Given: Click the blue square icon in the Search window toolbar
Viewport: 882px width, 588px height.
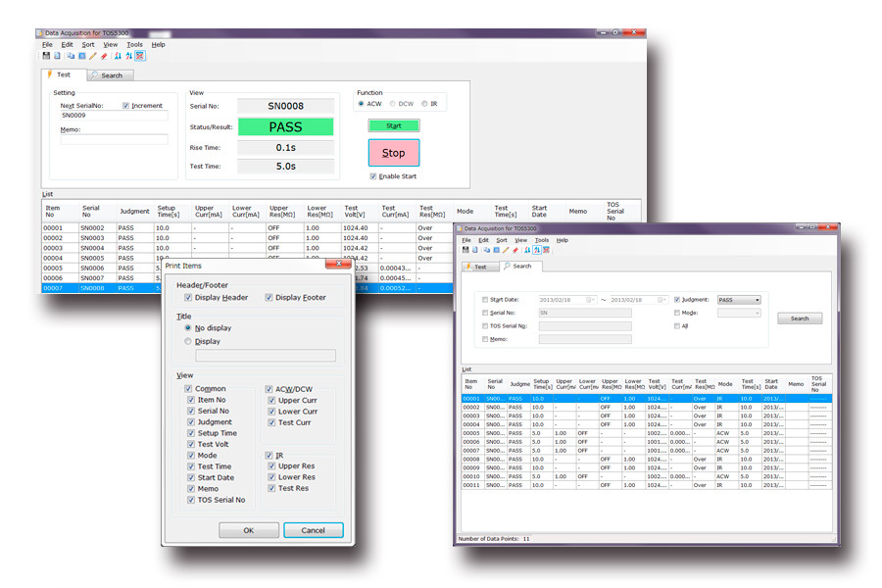Looking at the screenshot, I should click(x=496, y=250).
